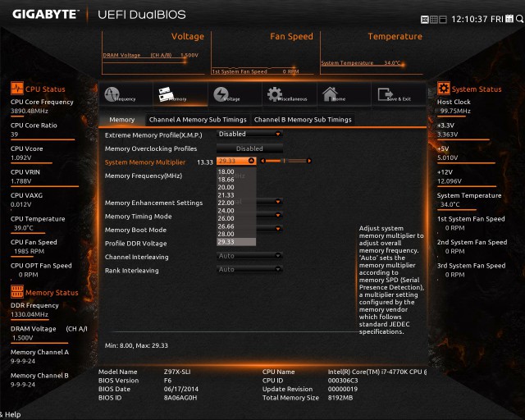This screenshot has height=420, width=525.
Task: Click the Help label at bottom left
Action: [x=13, y=414]
